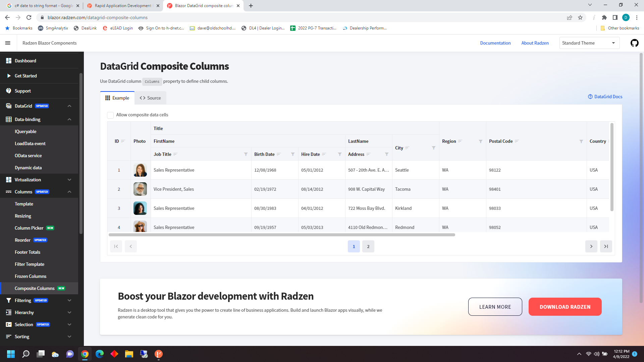This screenshot has width=644, height=362.
Task: Switch to the c# date to string browser tab
Action: [x=44, y=6]
